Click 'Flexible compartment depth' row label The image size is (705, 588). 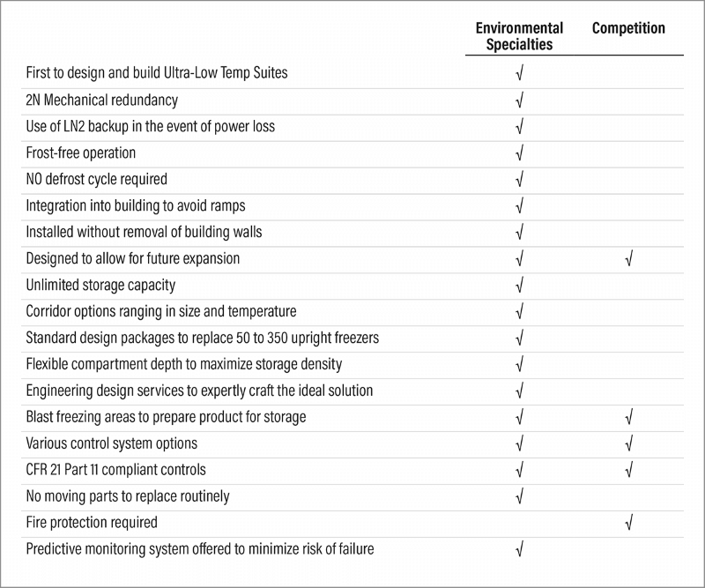tap(184, 364)
